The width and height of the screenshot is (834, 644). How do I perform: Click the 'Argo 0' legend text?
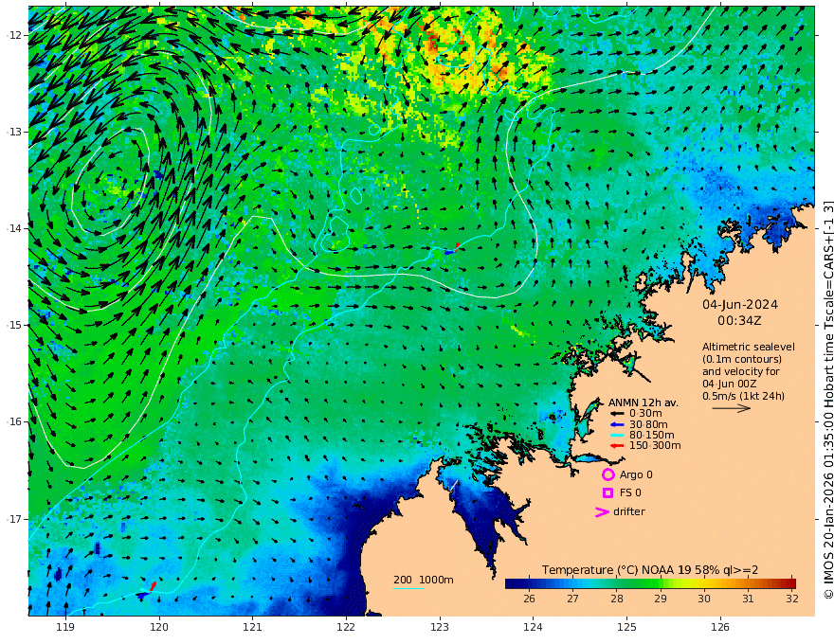pos(636,475)
